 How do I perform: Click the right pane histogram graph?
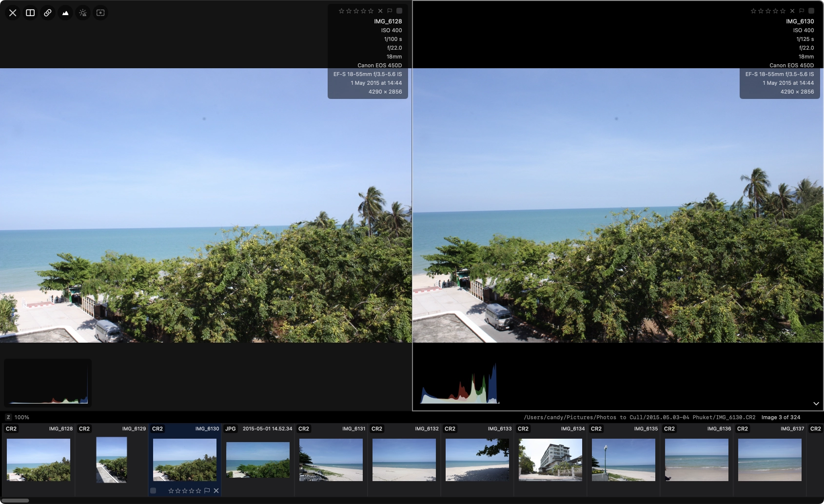tap(460, 383)
